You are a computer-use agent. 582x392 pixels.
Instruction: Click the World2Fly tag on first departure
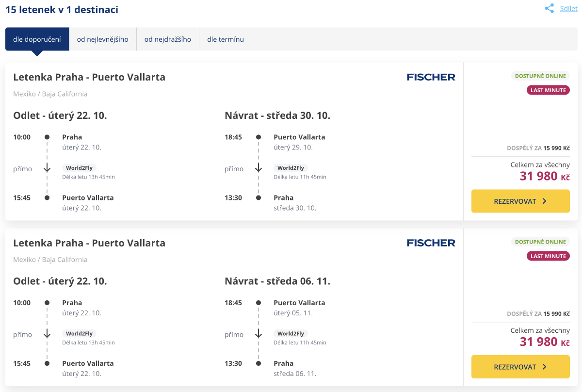tap(80, 168)
